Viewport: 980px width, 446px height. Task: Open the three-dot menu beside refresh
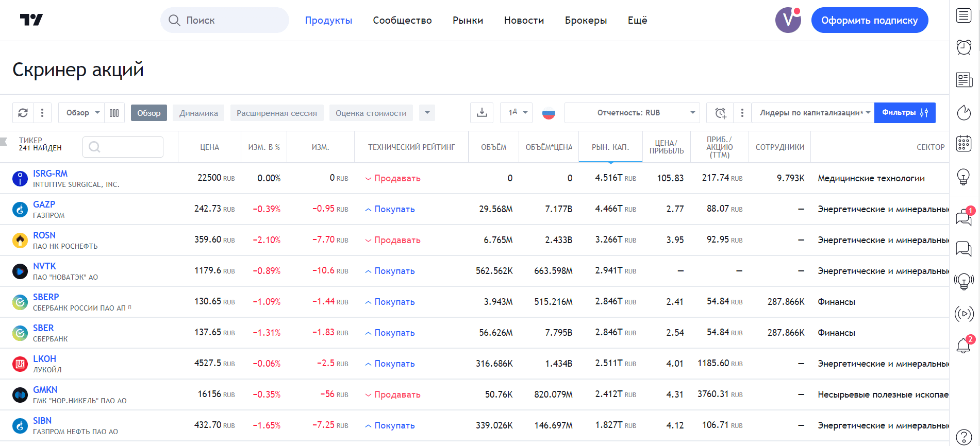tap(42, 113)
